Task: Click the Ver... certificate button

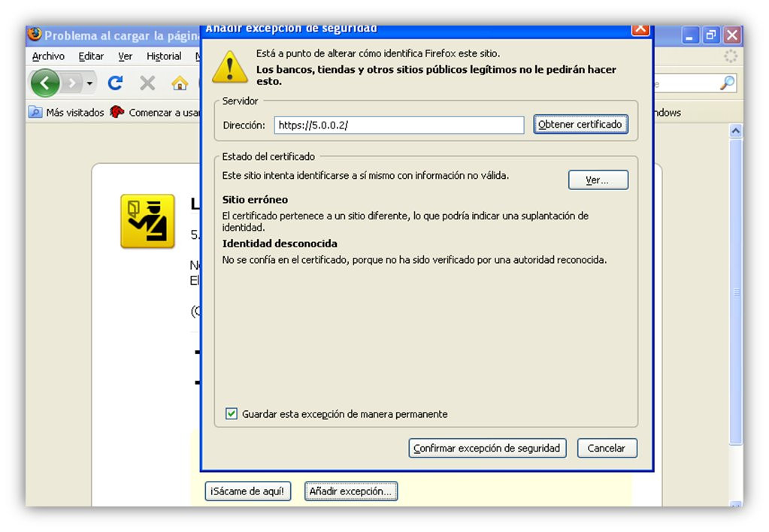Action: point(598,180)
